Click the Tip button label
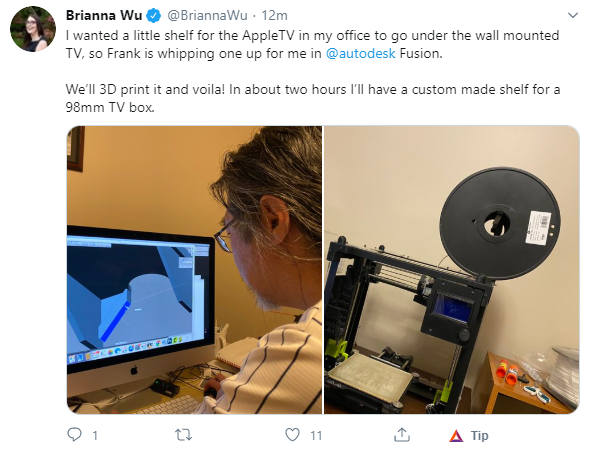The height and width of the screenshot is (452, 591). point(479,436)
